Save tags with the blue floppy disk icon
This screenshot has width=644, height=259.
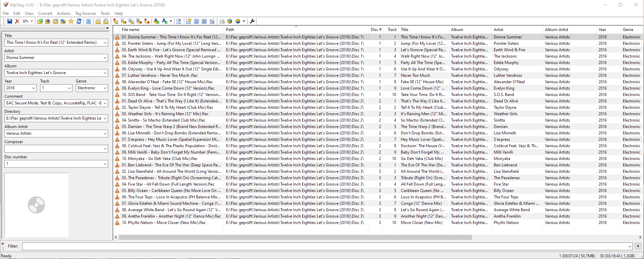click(x=9, y=21)
